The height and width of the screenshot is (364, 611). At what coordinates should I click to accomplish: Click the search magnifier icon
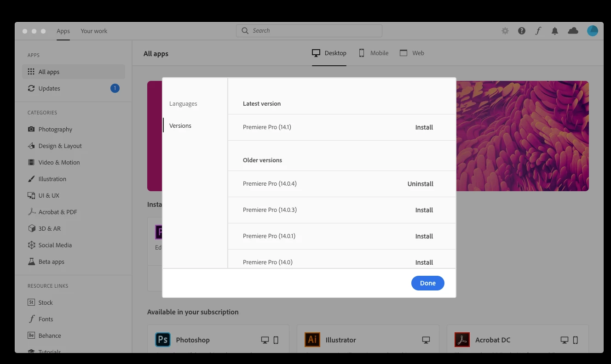(x=245, y=30)
